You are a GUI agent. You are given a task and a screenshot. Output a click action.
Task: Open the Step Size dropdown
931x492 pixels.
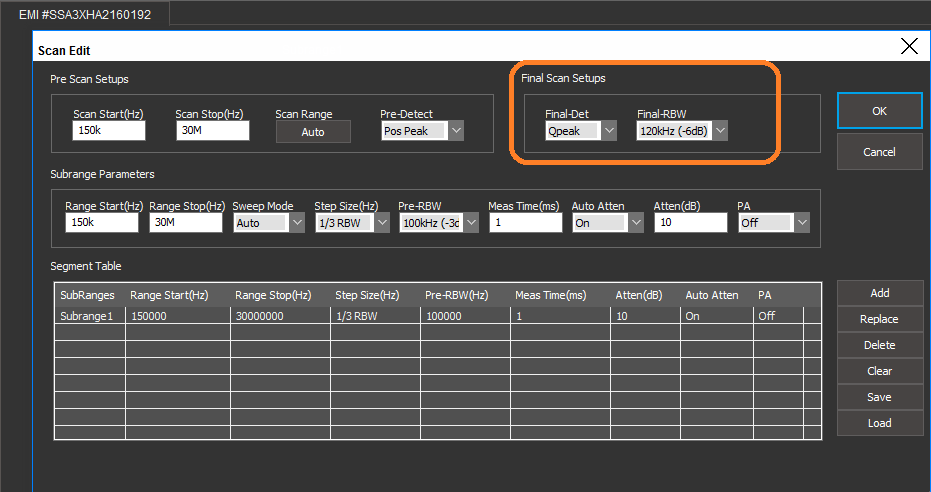point(380,223)
